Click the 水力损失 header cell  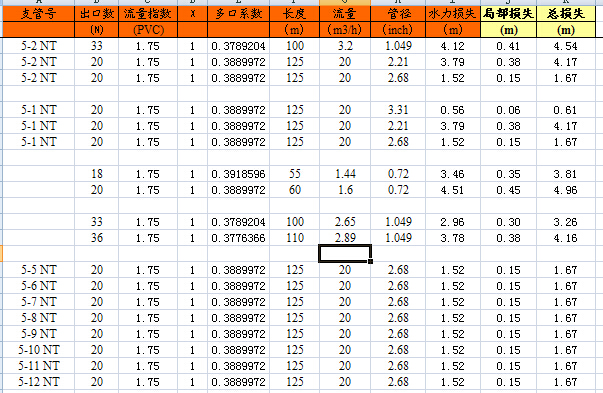(x=453, y=14)
